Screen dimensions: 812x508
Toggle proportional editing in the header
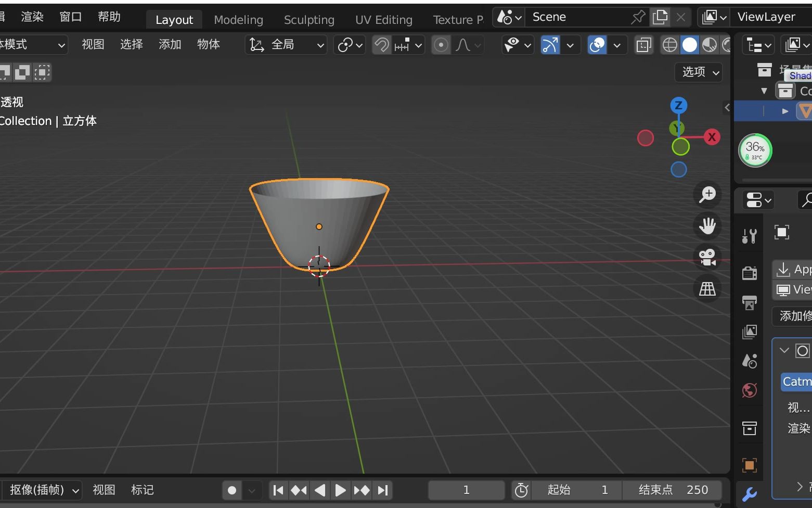(441, 45)
